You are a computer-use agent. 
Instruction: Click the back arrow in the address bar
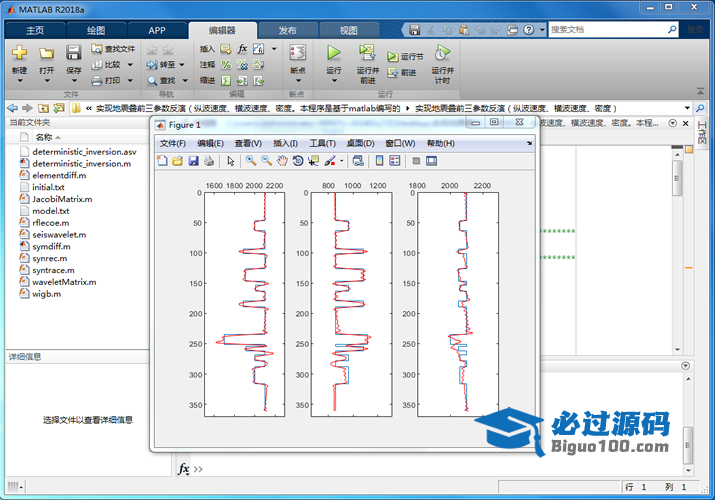pyautogui.click(x=13, y=108)
